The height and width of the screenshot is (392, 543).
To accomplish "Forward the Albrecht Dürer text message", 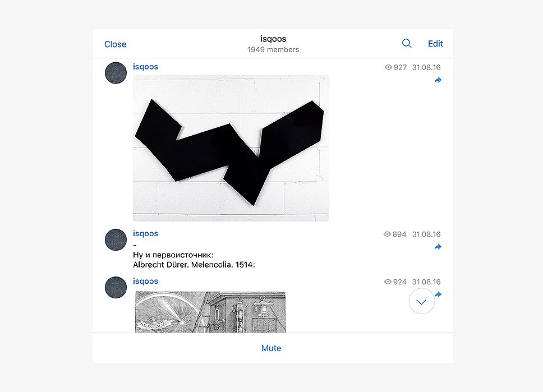I will [438, 247].
